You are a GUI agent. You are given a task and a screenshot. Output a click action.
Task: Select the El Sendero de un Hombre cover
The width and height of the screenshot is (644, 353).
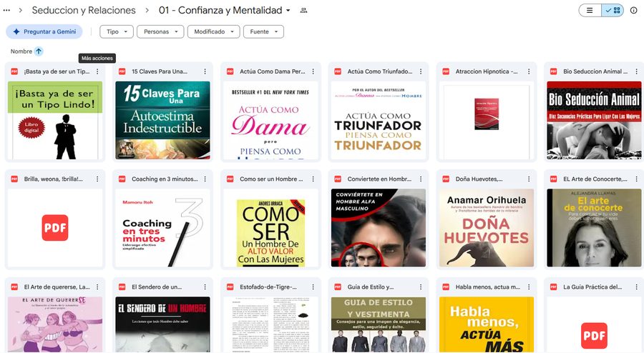[x=162, y=324]
